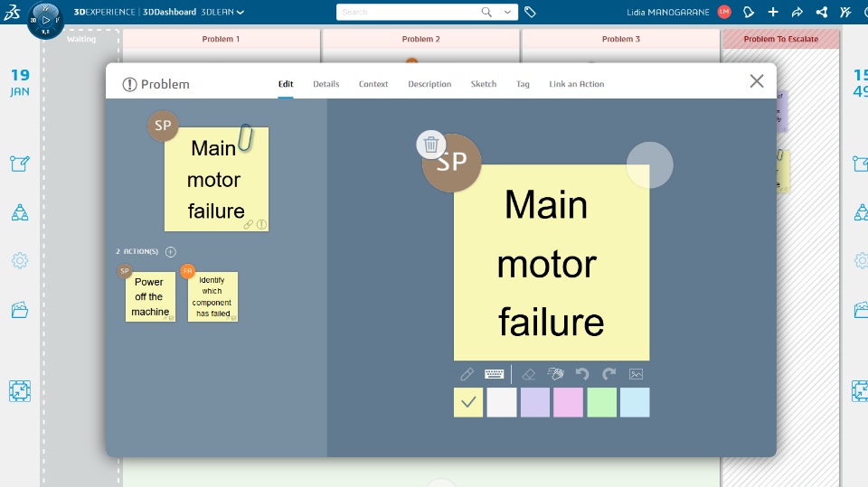Click the top bar plus add icon
868x487 pixels.
pyautogui.click(x=773, y=12)
